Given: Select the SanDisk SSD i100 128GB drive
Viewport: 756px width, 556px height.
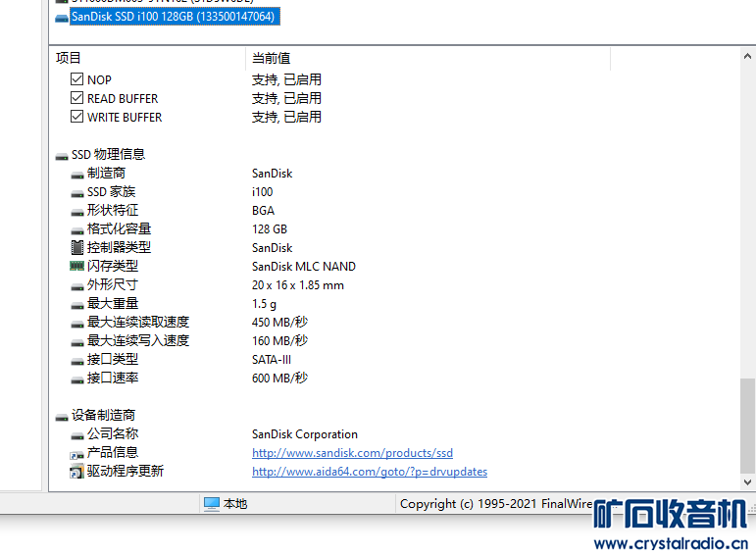Looking at the screenshot, I should pyautogui.click(x=175, y=17).
